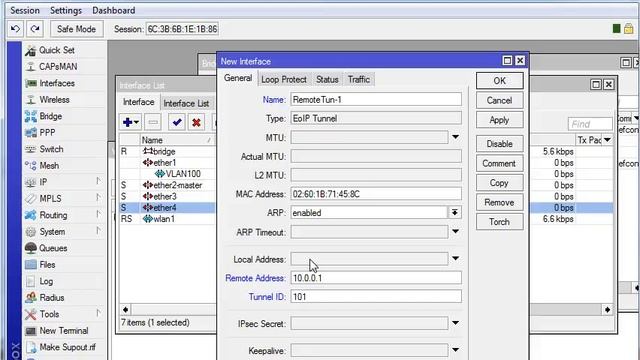Image resolution: width=640 pixels, height=360 pixels.
Task: Expand the MTU field arrow
Action: click(456, 137)
